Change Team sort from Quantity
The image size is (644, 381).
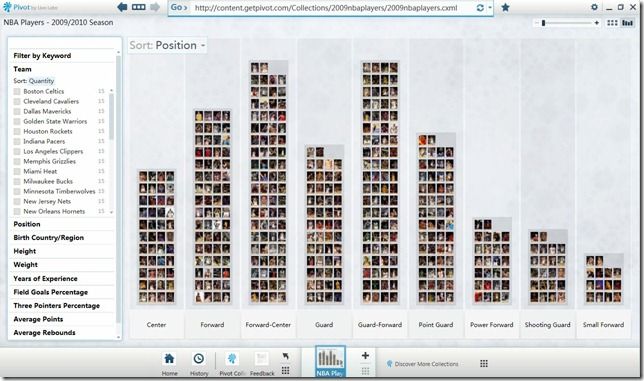tap(41, 81)
